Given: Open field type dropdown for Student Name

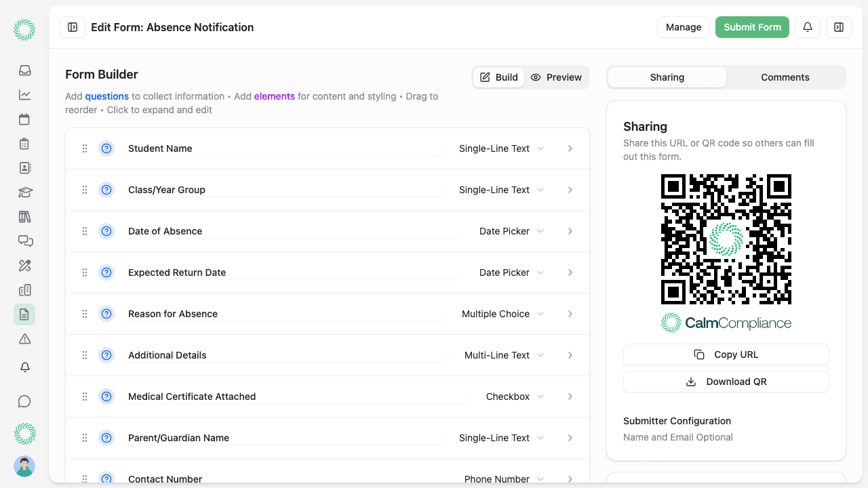Looking at the screenshot, I should pos(501,148).
